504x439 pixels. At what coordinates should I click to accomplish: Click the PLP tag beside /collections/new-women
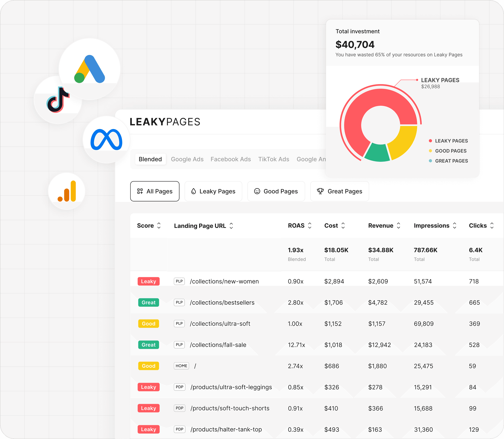179,281
